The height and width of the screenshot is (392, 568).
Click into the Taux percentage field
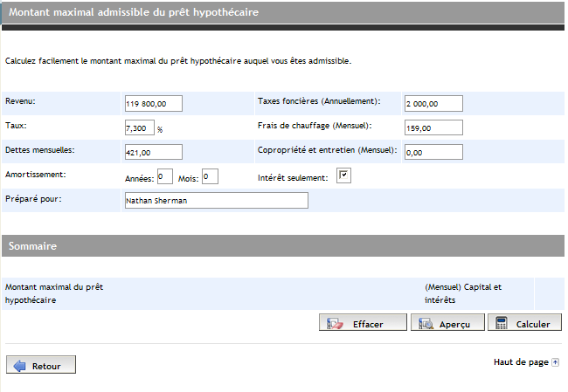[x=140, y=127]
